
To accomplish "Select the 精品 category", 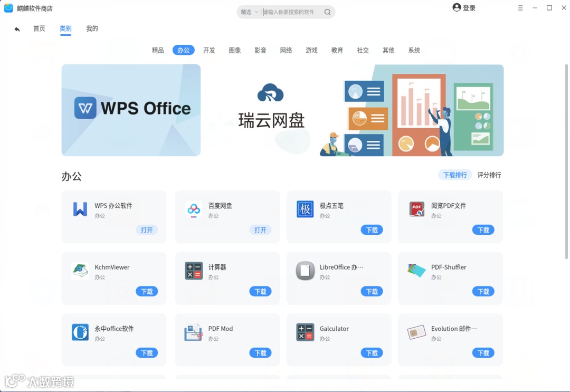I will (x=158, y=50).
